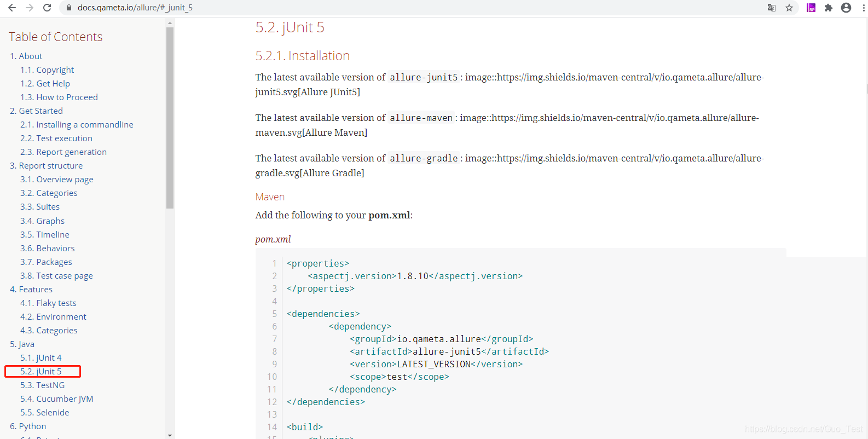Open the Chrome three-dot menu

click(x=863, y=8)
